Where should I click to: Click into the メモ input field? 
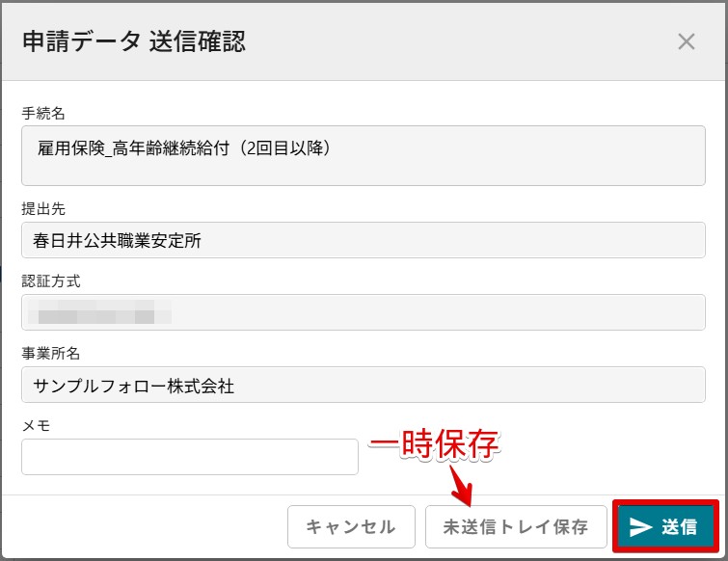pyautogui.click(x=189, y=457)
